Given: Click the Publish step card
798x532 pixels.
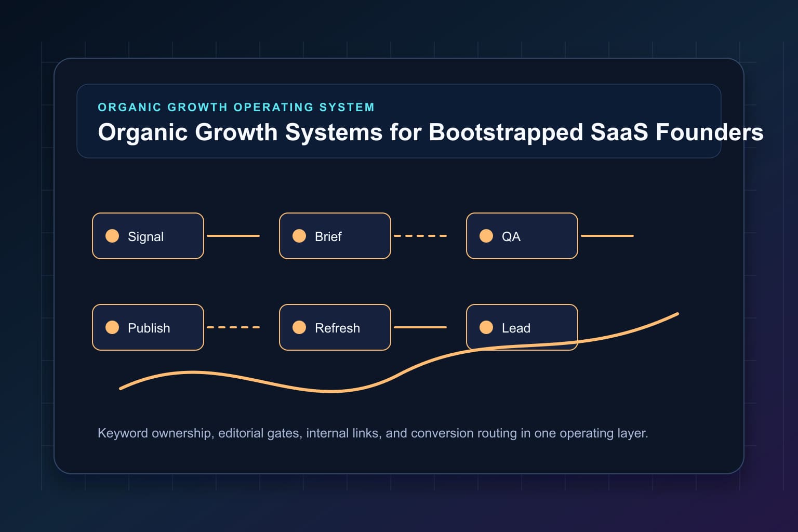Looking at the screenshot, I should pos(148,327).
